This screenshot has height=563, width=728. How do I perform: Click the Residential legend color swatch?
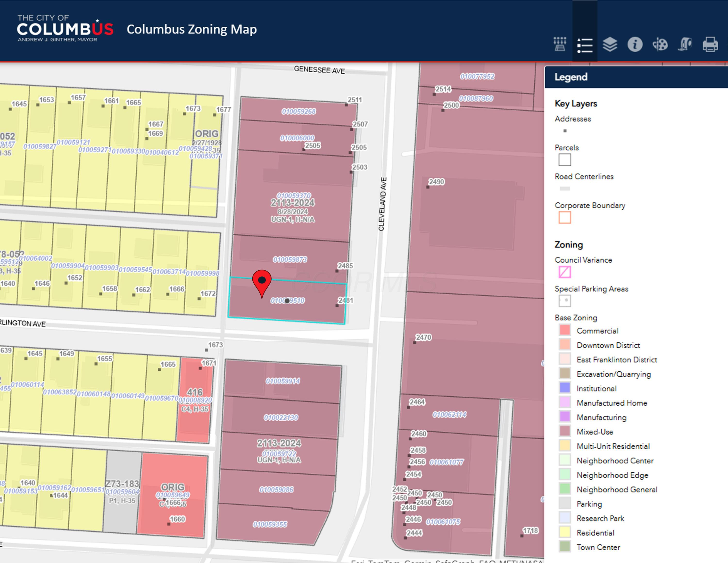point(565,532)
